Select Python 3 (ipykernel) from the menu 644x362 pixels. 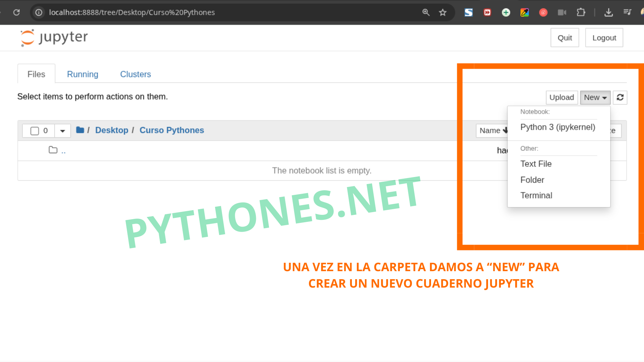point(557,127)
